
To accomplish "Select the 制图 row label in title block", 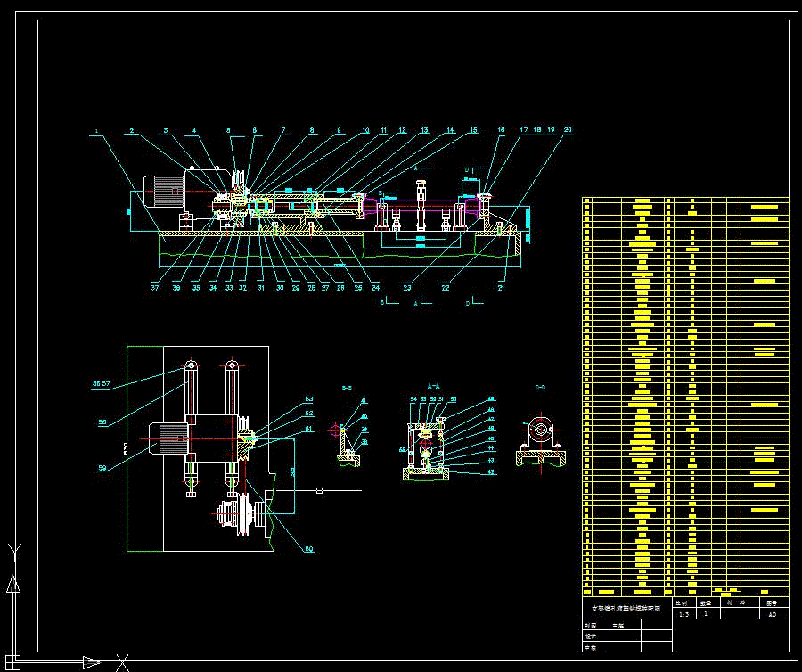I will pos(590,625).
